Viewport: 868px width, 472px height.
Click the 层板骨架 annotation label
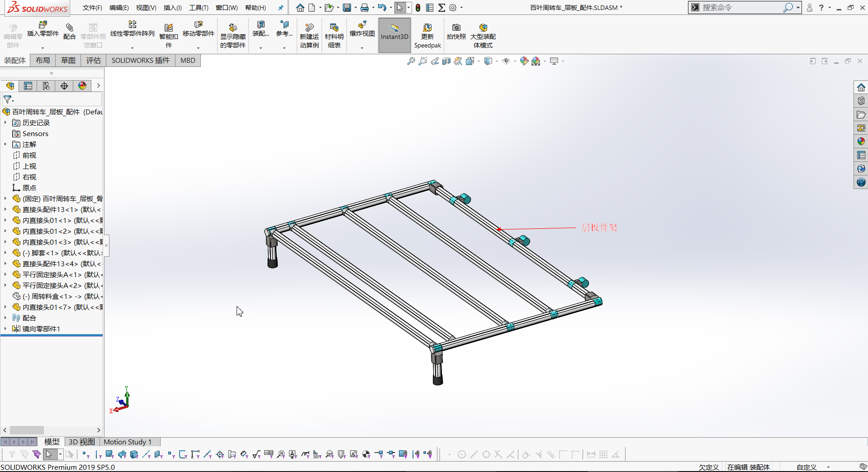pos(599,227)
